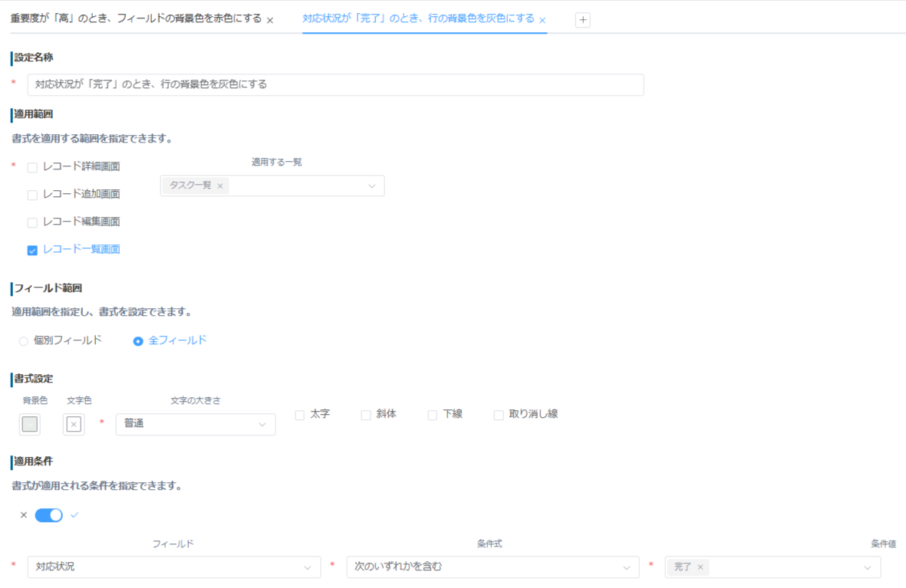Open the 背景色 background color swatch
906x588 pixels.
tap(30, 425)
